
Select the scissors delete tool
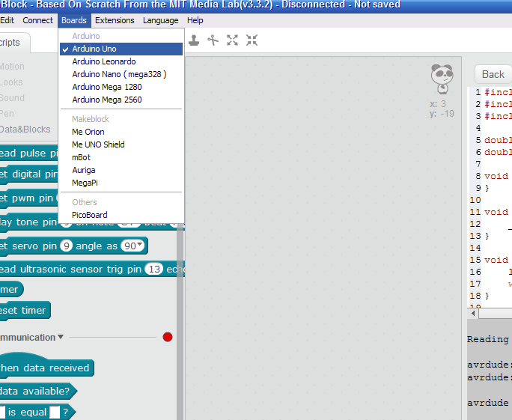click(x=213, y=40)
